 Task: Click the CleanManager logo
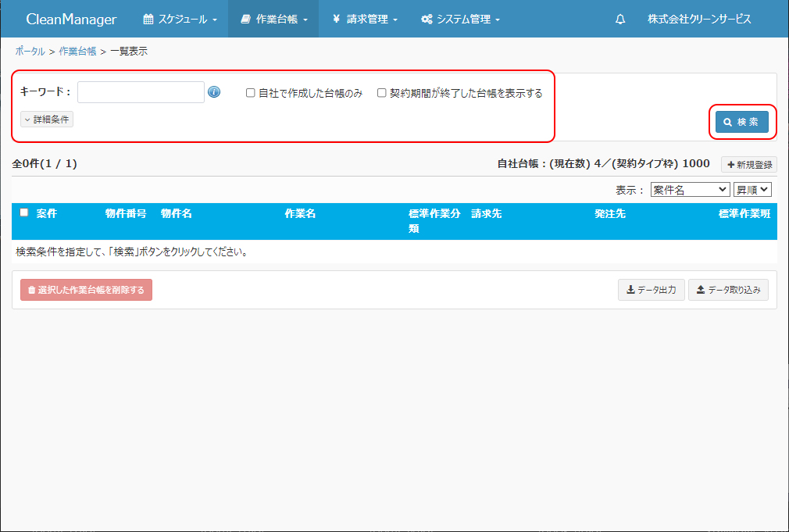[x=71, y=20]
